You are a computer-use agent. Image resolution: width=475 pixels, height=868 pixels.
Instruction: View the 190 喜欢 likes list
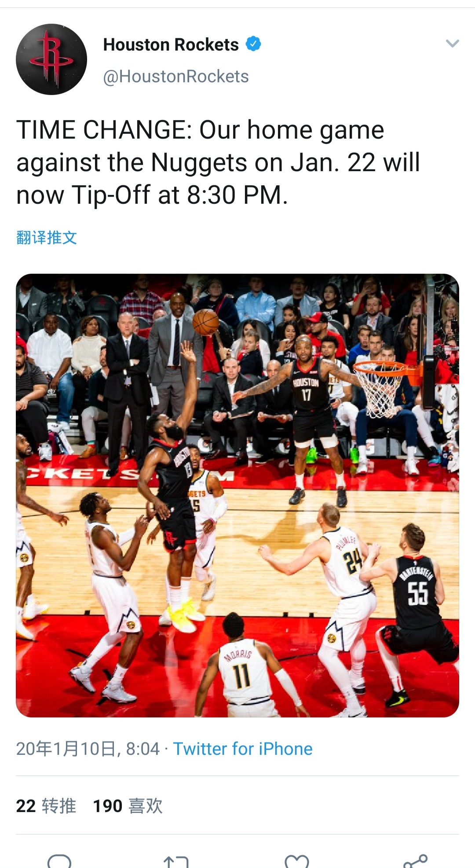tap(128, 806)
